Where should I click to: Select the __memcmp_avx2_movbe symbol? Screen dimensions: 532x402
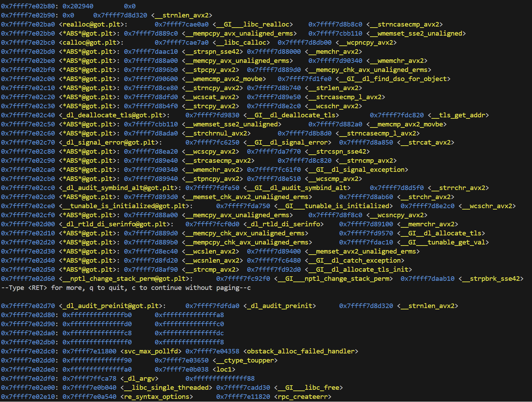pos(406,124)
